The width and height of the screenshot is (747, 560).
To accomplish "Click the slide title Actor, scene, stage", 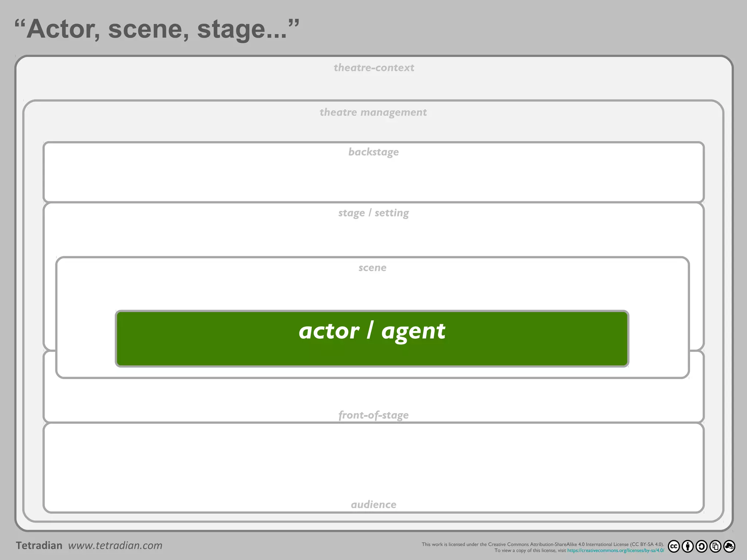I will click(157, 29).
